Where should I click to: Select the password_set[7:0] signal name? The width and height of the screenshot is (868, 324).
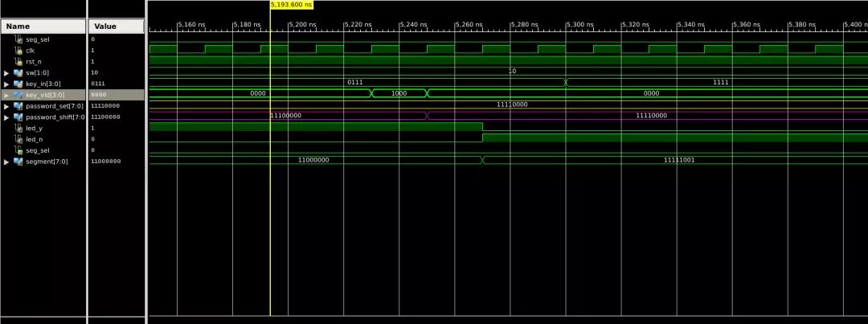coord(54,106)
